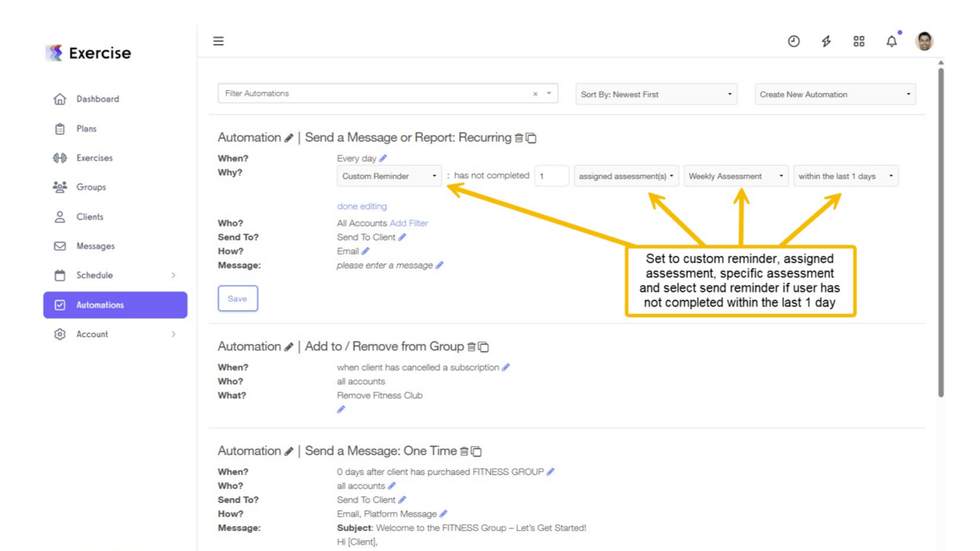Expand the Schedule sidebar section
Viewport: 980px width, 551px height.
coord(94,275)
